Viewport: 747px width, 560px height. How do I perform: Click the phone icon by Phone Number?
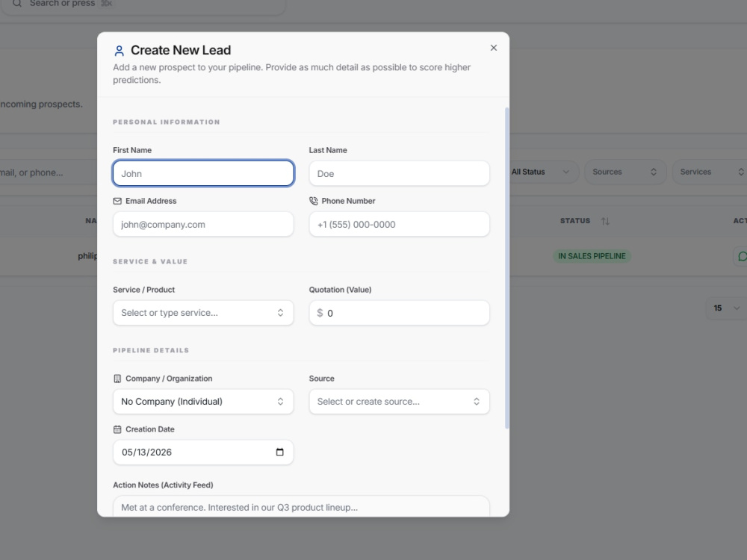point(314,201)
